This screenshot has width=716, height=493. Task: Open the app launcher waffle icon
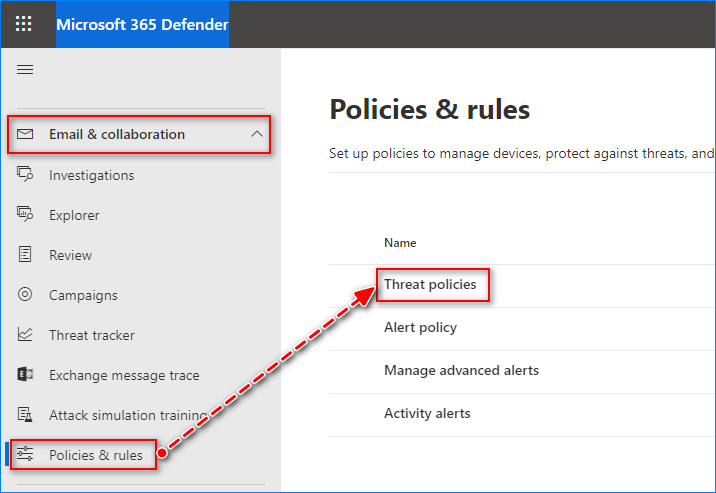pyautogui.click(x=23, y=24)
